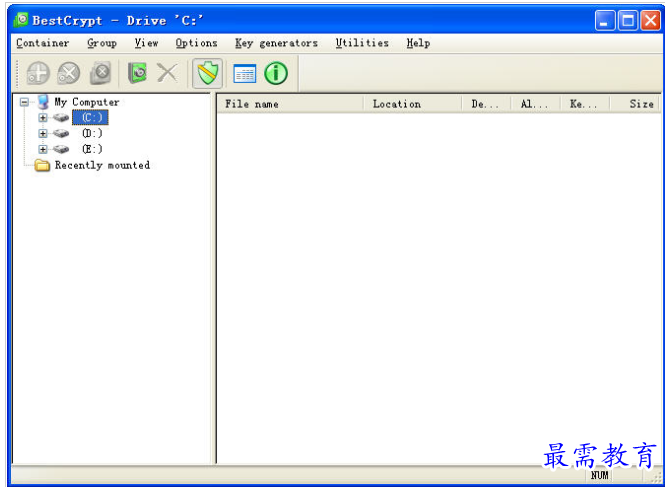This screenshot has width=665, height=487.
Task: Select the (C:) drive label
Action: (x=90, y=118)
